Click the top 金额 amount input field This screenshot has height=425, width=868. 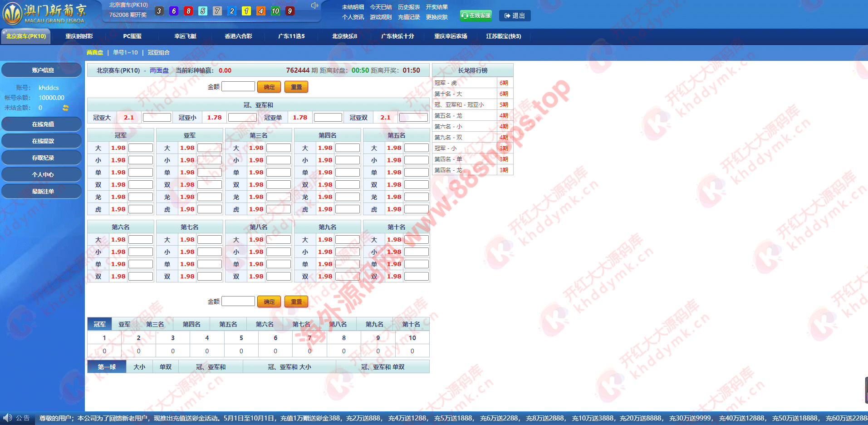click(238, 86)
